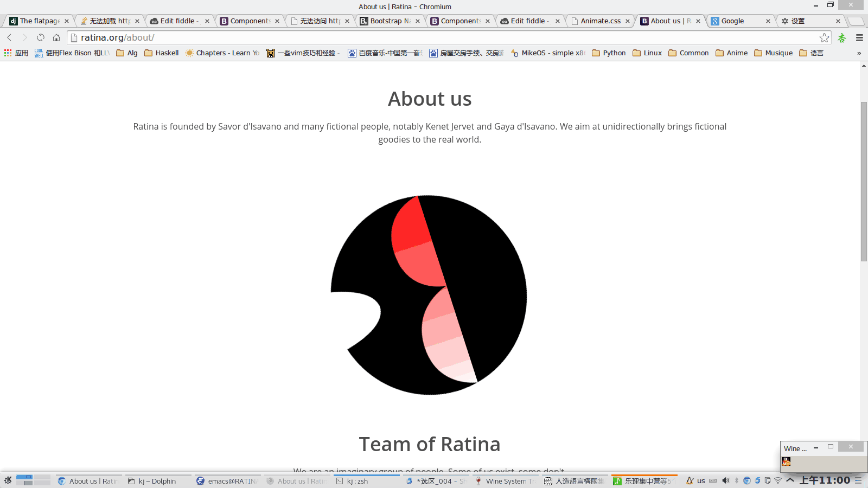Open the panel settings hamburger on taskbar

coord(858,480)
